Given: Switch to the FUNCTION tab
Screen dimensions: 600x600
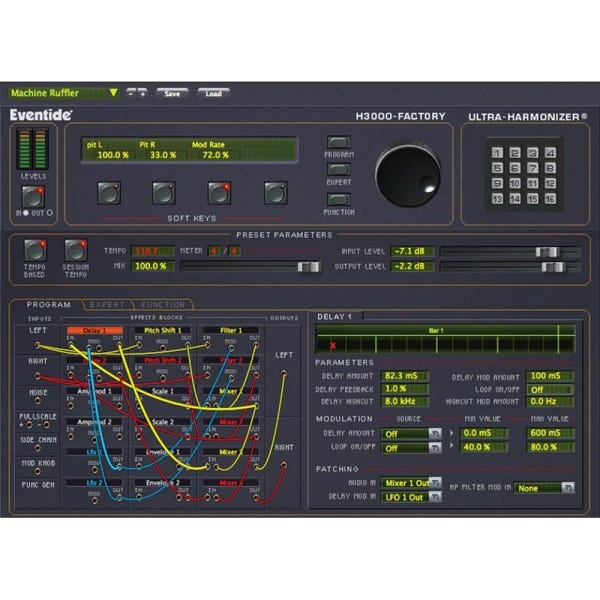Looking at the screenshot, I should [x=163, y=305].
